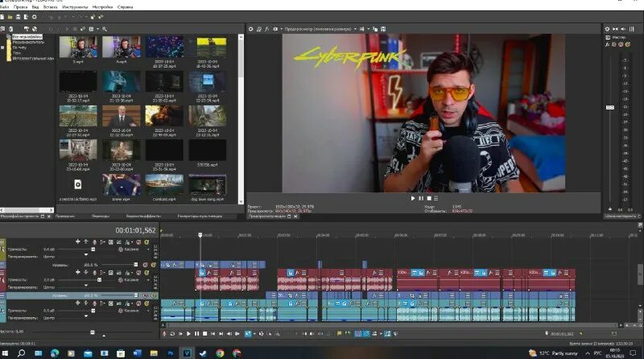This screenshot has height=359, width=644.
Task: Expand the 'По типу' tree node
Action: (2, 47)
